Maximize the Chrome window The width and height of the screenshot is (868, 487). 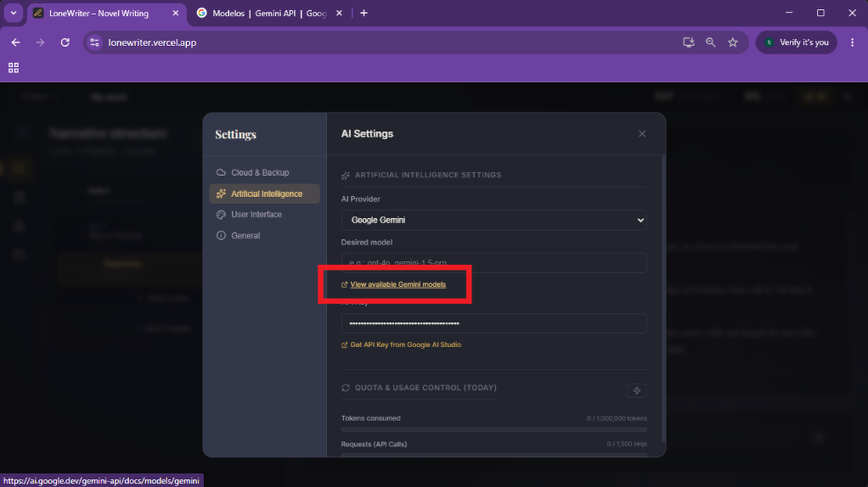(820, 13)
